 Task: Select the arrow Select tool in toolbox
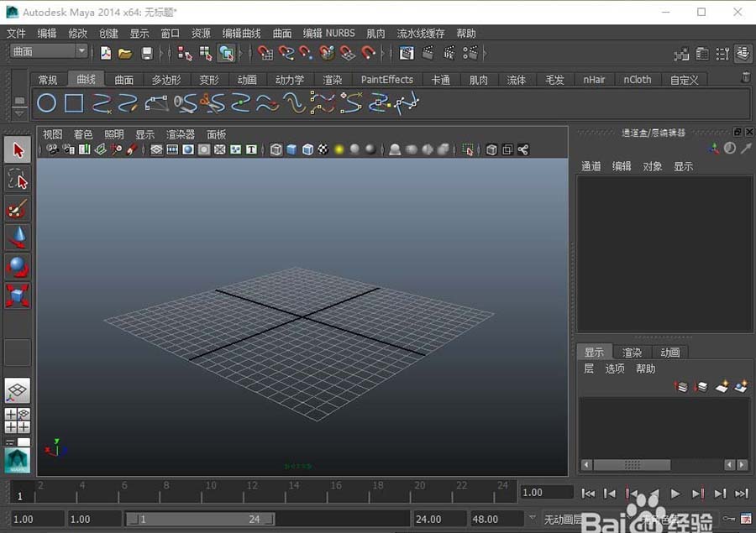[18, 150]
